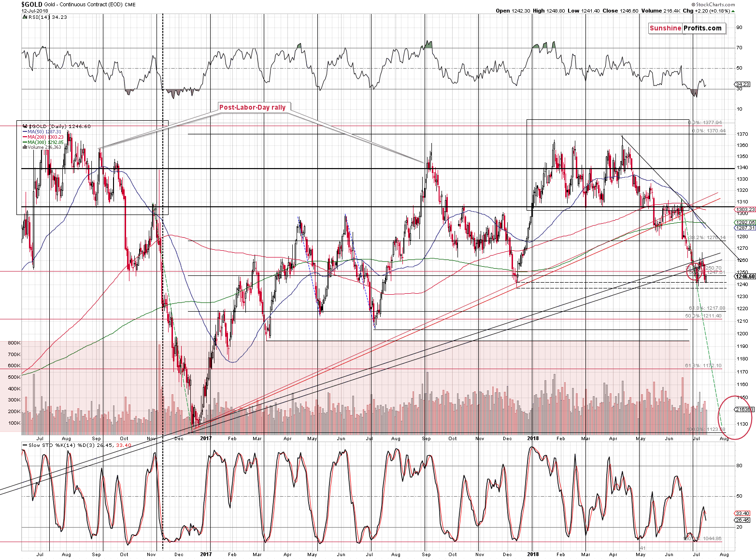Click the '38.2%: 1276.14' Fibonacci label

707,237
